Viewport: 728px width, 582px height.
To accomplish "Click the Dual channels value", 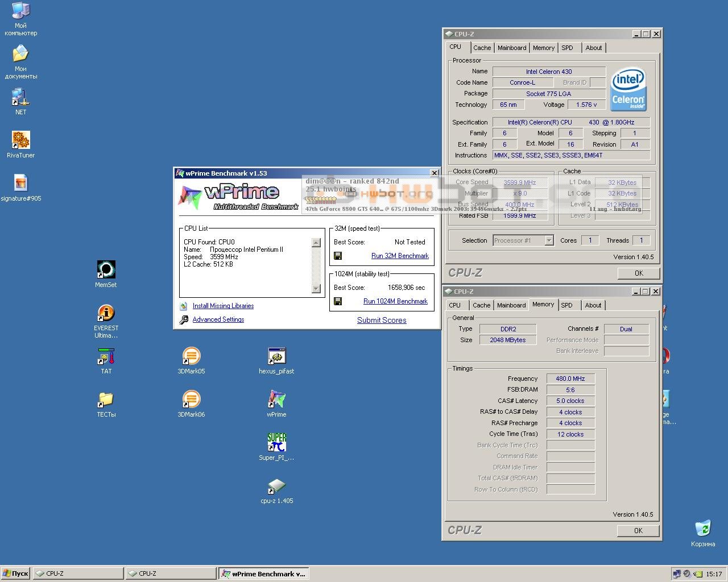I will point(626,329).
